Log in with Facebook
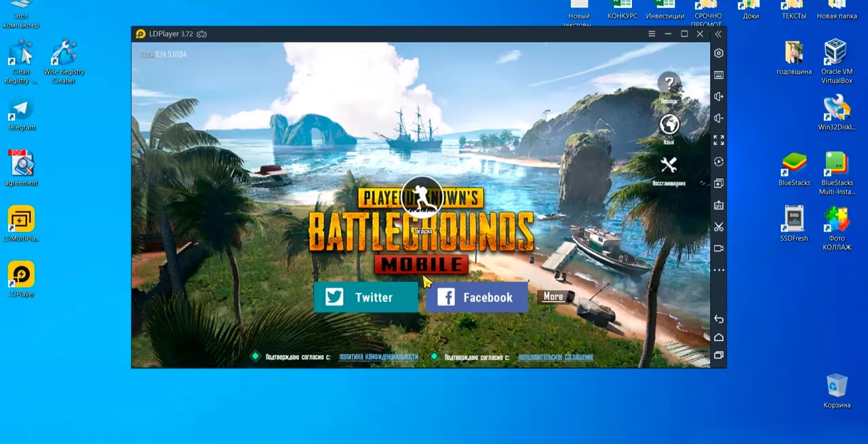 [x=477, y=298]
